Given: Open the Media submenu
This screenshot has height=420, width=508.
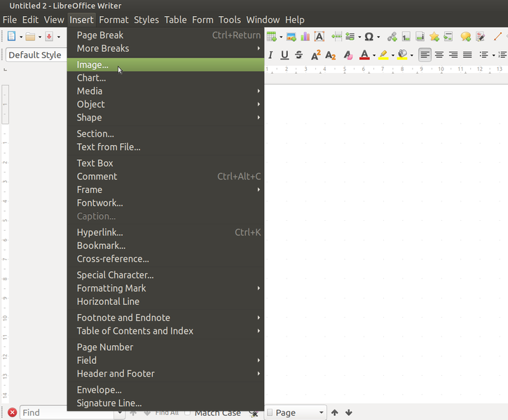Looking at the screenshot, I should click(x=165, y=91).
